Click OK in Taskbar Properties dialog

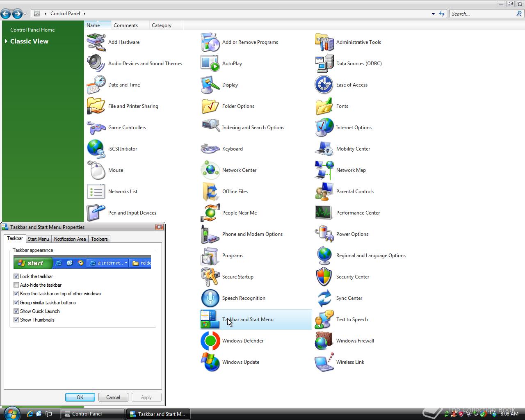[x=80, y=397]
